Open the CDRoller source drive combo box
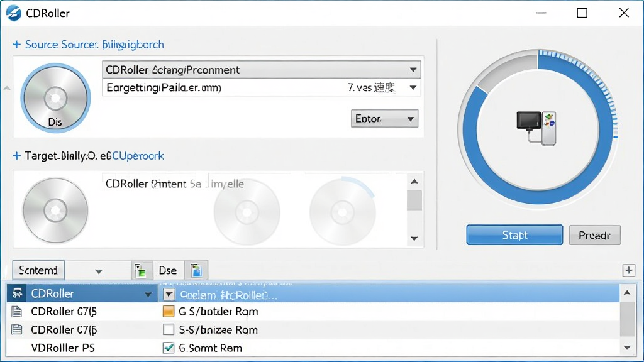 pyautogui.click(x=262, y=70)
